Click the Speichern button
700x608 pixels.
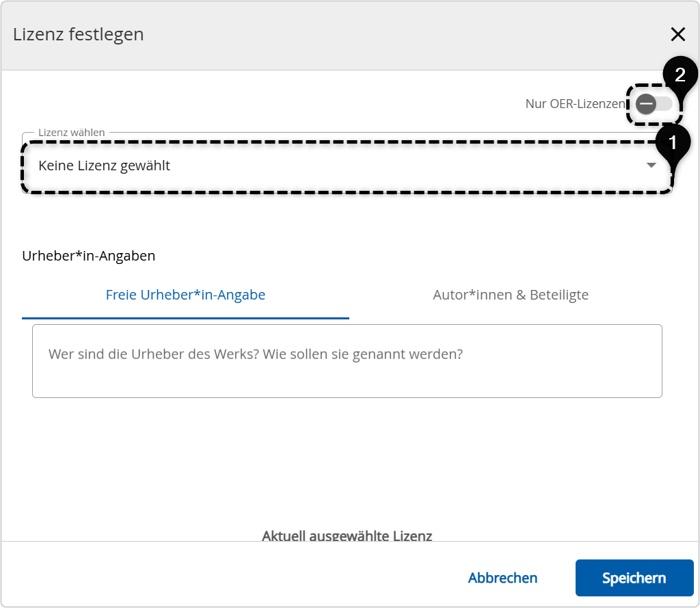634,578
